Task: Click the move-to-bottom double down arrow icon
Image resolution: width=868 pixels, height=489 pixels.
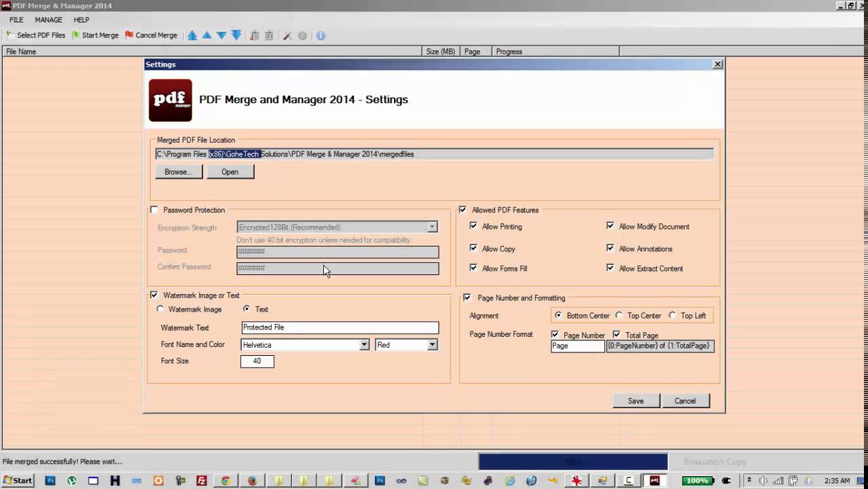Action: click(236, 35)
